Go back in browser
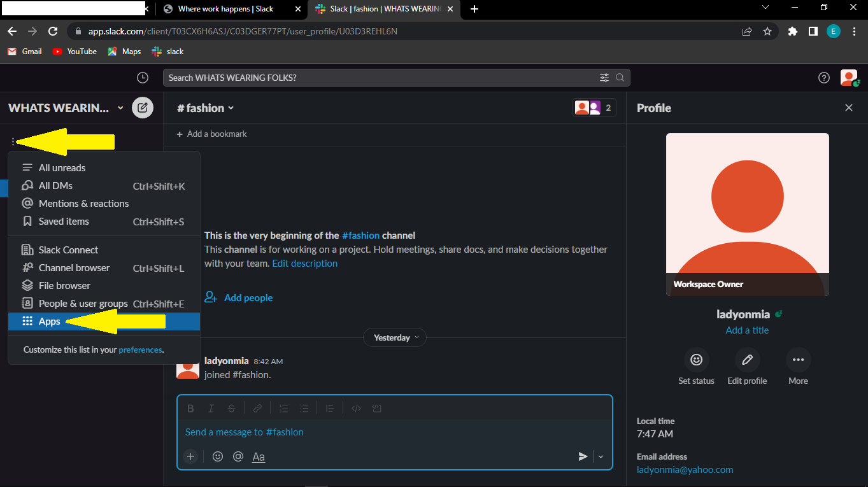 [12, 31]
